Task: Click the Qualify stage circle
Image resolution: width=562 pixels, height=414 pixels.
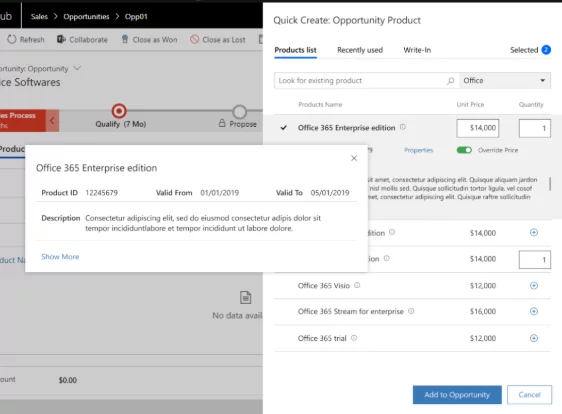Action: pos(119,111)
